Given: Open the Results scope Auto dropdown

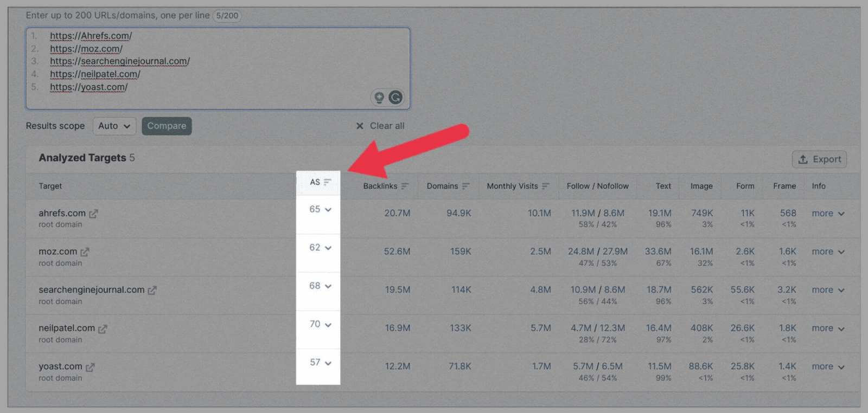Looking at the screenshot, I should click(x=114, y=126).
